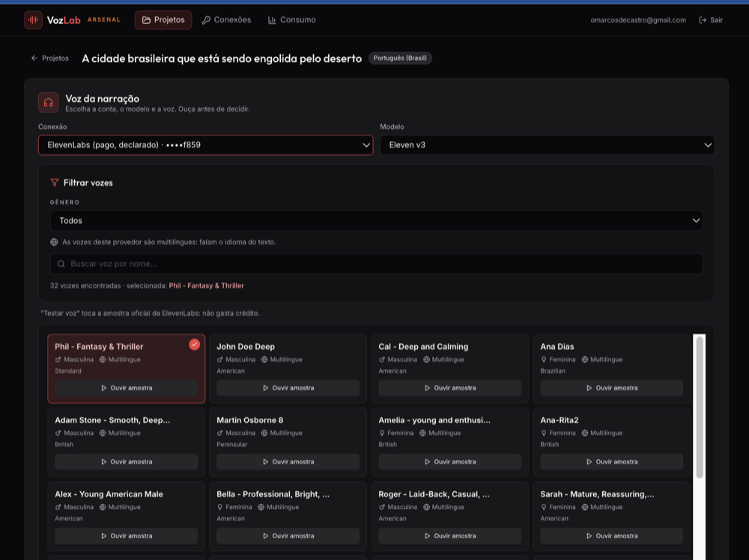Play sample for Sarah - Mature, Reassuring

(x=611, y=535)
